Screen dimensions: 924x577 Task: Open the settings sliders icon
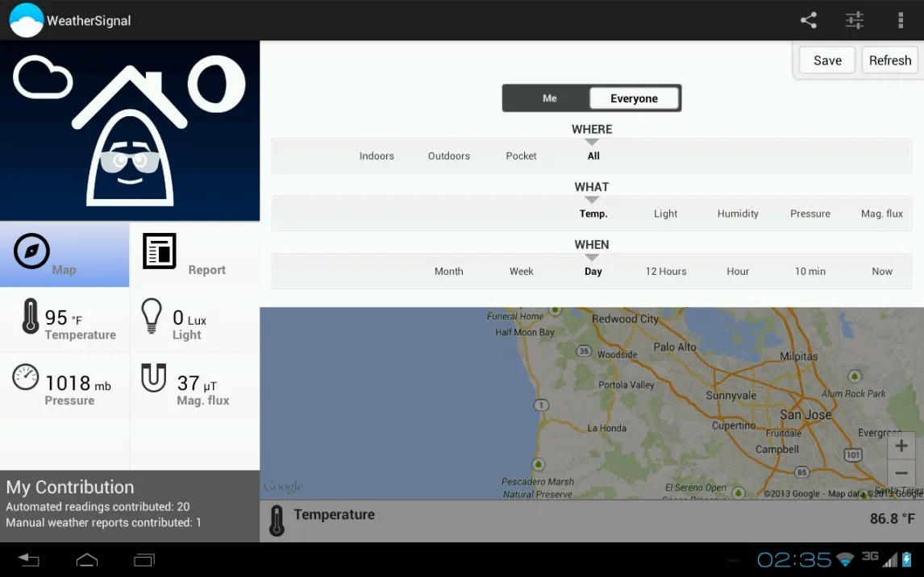(x=855, y=20)
